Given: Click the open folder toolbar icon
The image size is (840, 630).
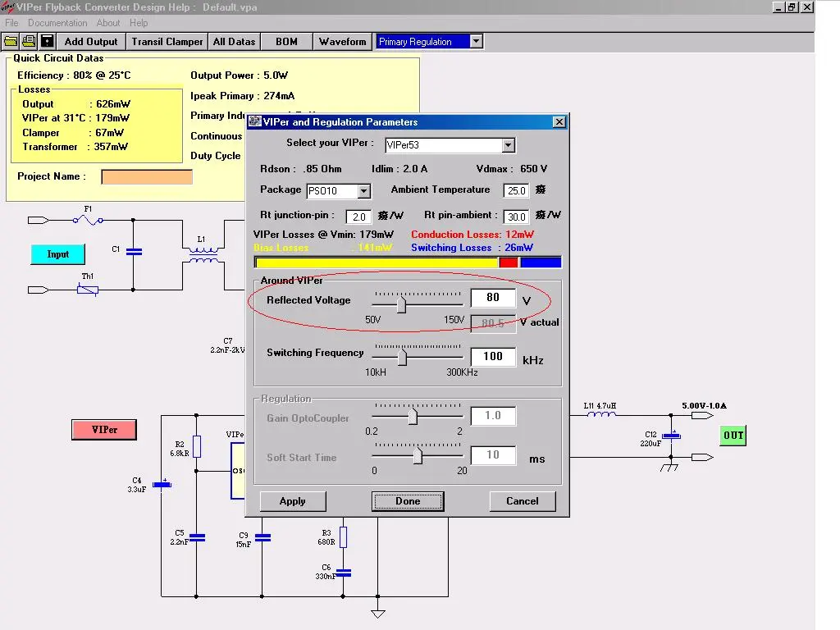Looking at the screenshot, I should tap(11, 41).
